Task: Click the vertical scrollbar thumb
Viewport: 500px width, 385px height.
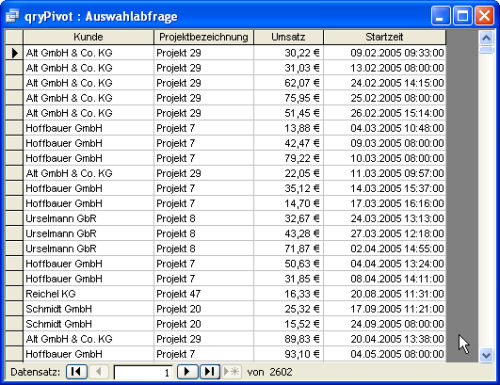Action: click(486, 50)
